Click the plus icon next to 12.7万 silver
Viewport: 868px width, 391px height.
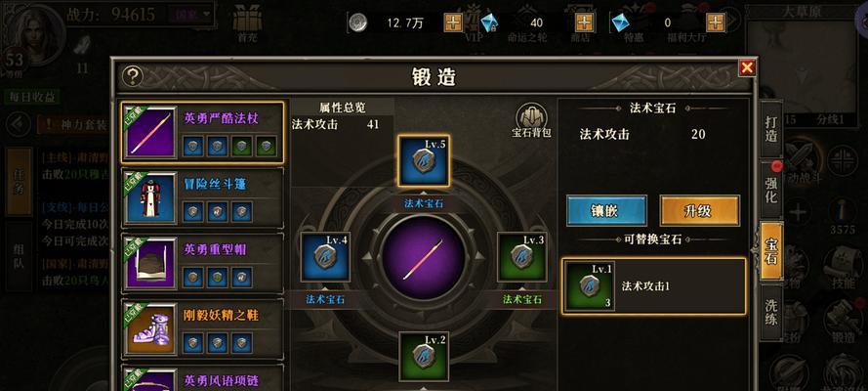click(x=453, y=22)
